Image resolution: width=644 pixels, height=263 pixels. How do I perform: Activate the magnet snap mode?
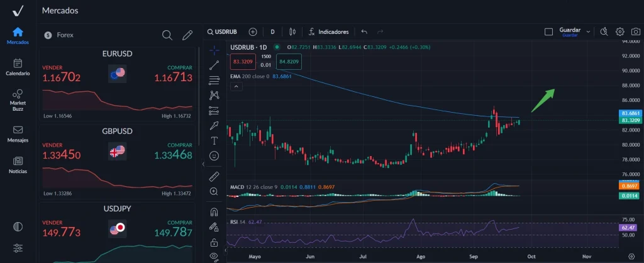(214, 211)
